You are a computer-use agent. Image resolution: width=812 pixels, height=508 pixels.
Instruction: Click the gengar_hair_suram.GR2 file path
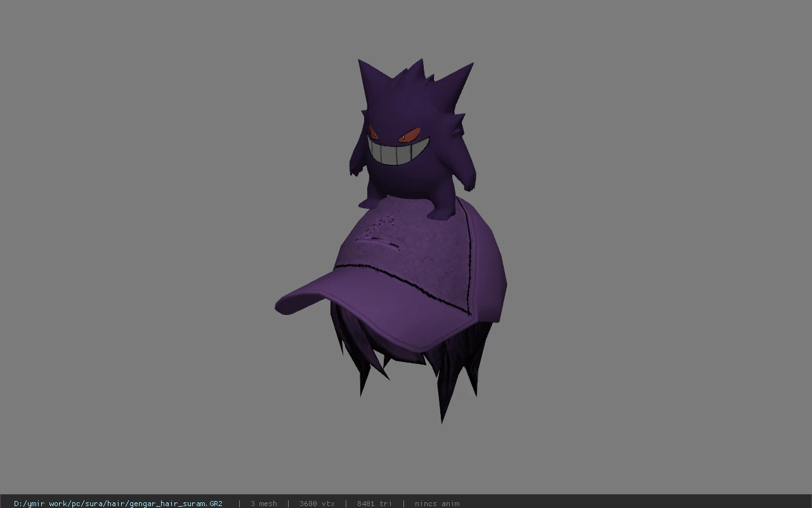click(118, 504)
